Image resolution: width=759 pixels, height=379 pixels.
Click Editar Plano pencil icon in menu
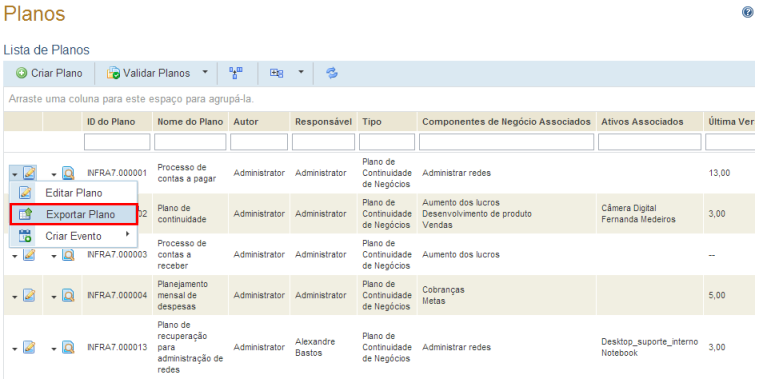point(25,193)
